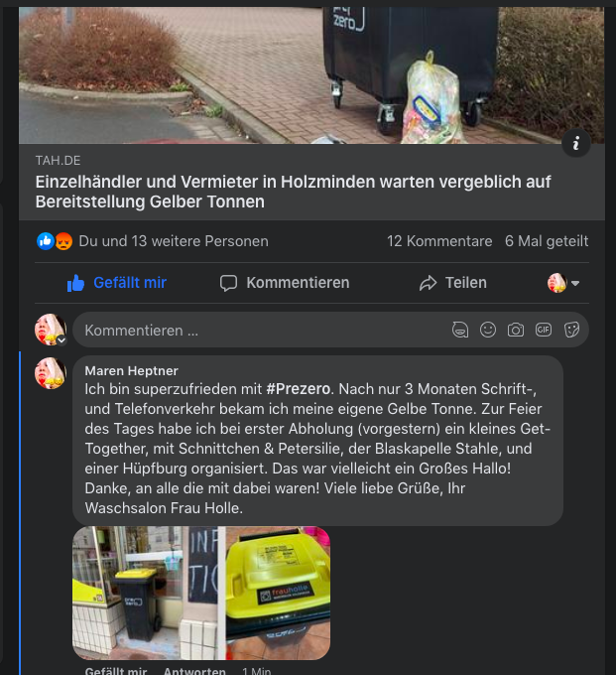Attach a photo using camera icon
Screen dimensions: 616x675
516,331
